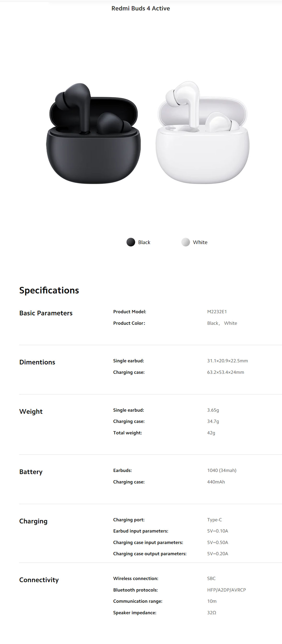Select the Black color swatch
Screen dimensions: 282x644
click(x=131, y=242)
